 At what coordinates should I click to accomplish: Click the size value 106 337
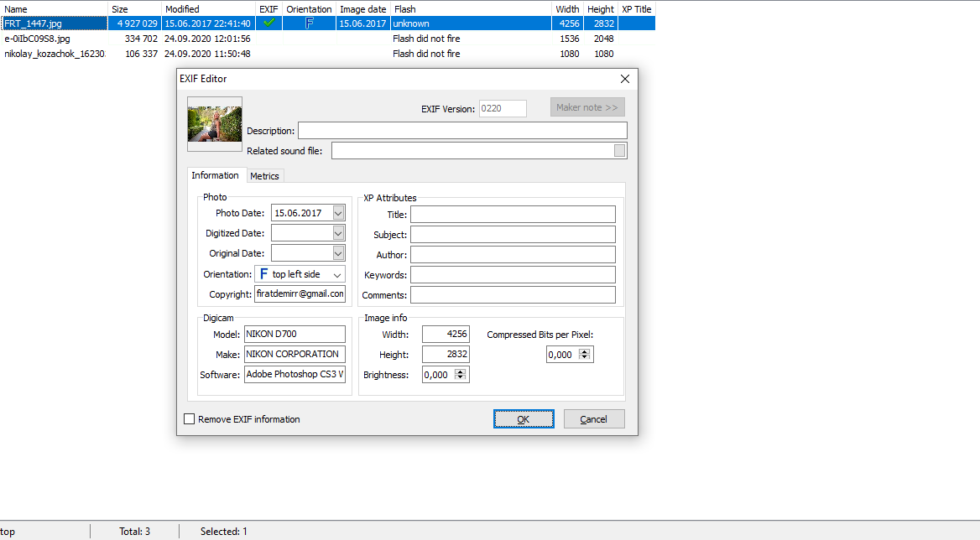coord(141,54)
